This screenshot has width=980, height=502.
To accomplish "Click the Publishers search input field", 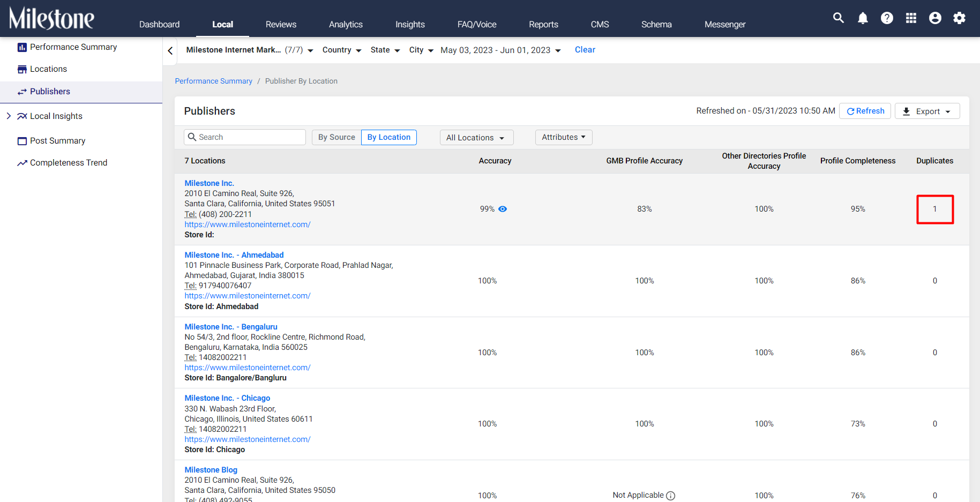I will click(245, 137).
